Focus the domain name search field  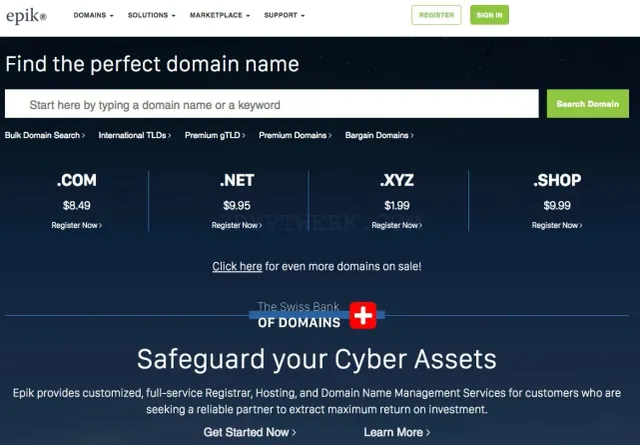[272, 104]
